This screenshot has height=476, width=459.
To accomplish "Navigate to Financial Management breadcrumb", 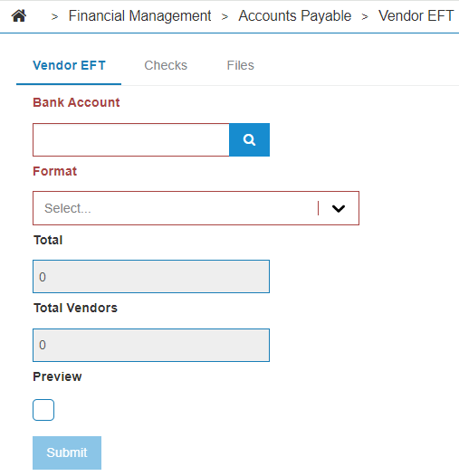I will (139, 15).
